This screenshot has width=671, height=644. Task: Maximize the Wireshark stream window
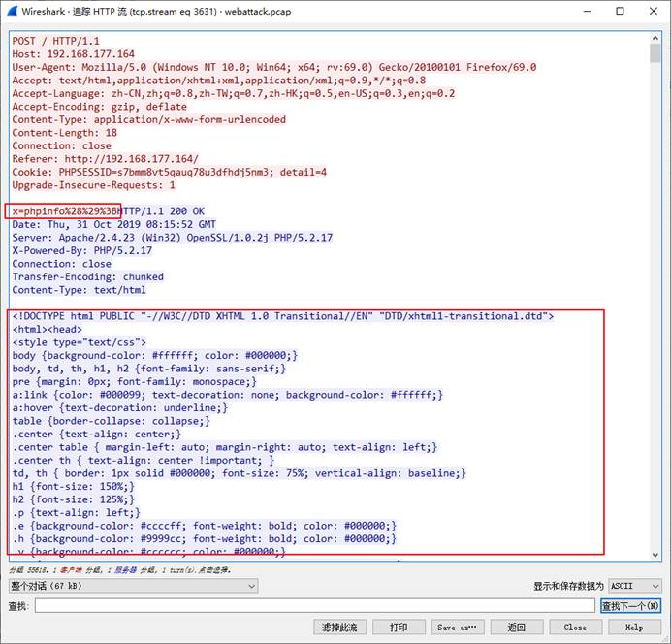(620, 11)
